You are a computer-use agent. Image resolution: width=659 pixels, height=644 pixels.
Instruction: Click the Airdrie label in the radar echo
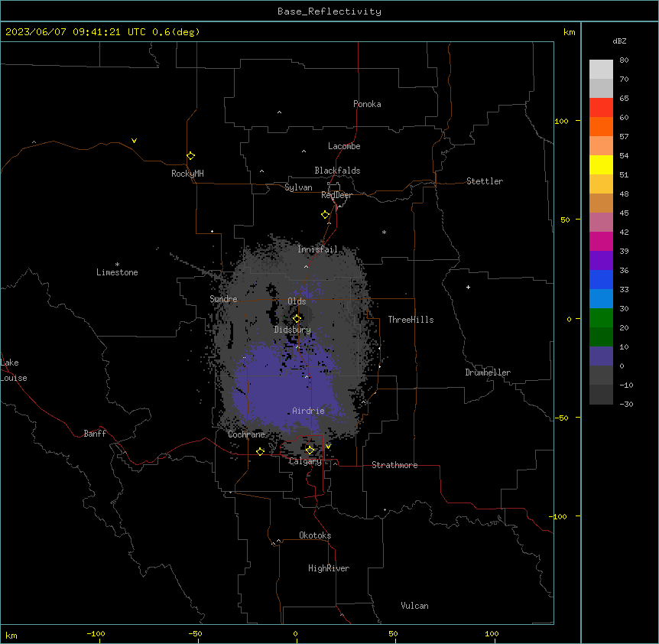308,411
